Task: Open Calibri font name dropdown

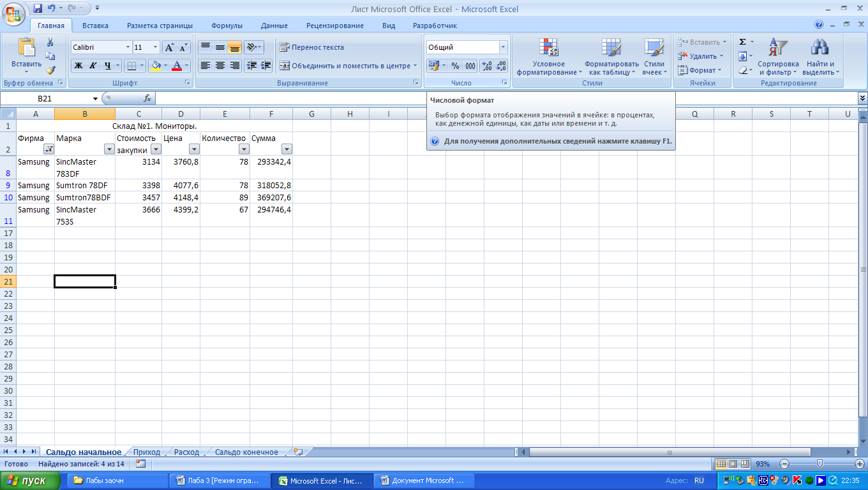Action: point(128,47)
